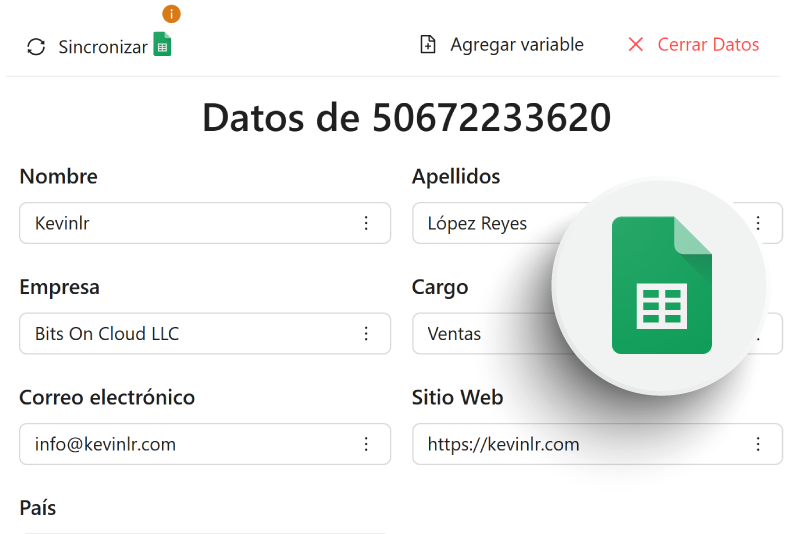
Task: Click Agregar variable button
Action: coord(502,44)
